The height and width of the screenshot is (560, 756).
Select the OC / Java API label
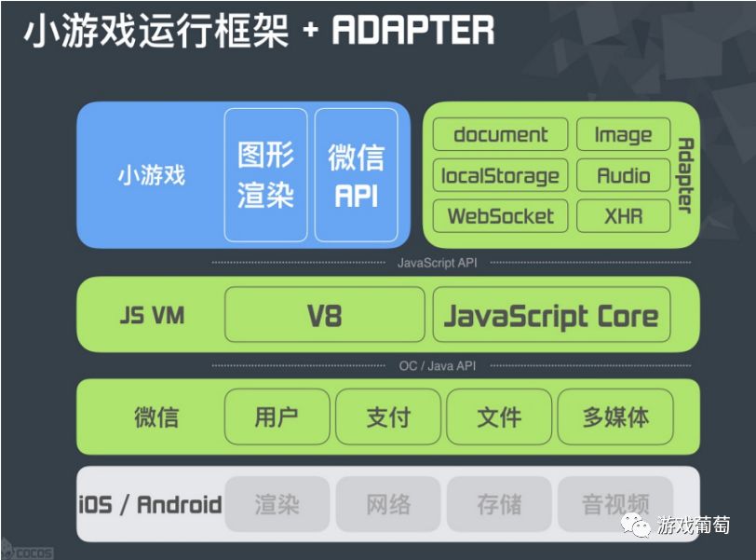click(x=437, y=365)
